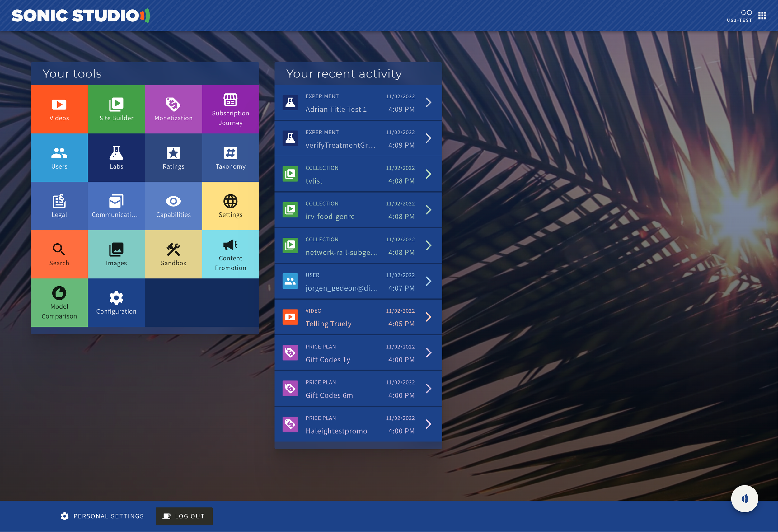Open the Capabilities eye tile
The image size is (778, 532).
[173, 206]
